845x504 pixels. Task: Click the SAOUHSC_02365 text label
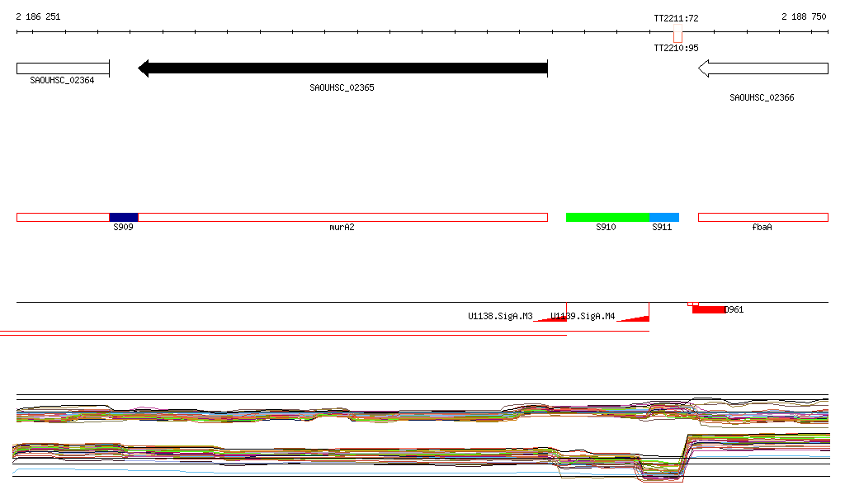point(342,87)
